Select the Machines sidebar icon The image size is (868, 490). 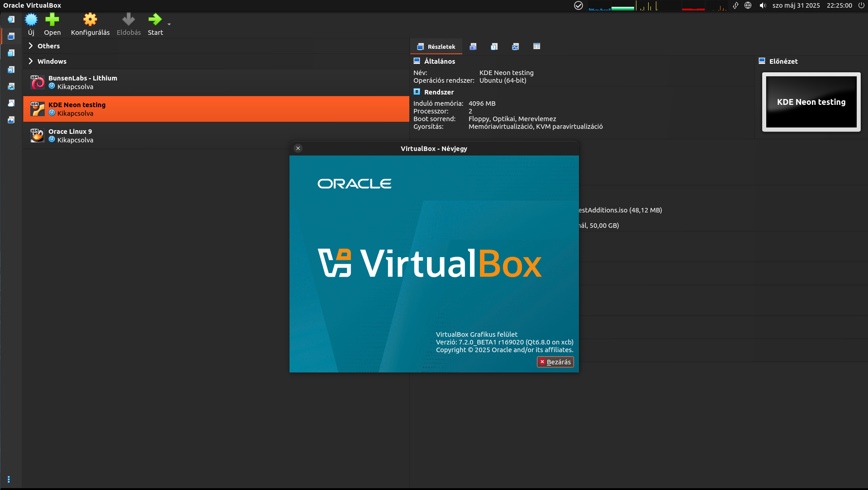pyautogui.click(x=11, y=36)
